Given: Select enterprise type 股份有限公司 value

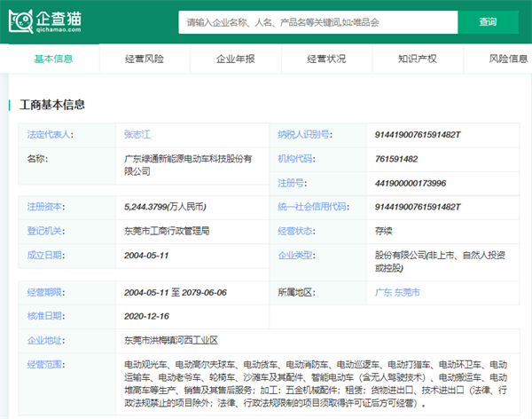Looking at the screenshot, I should 440,262.
